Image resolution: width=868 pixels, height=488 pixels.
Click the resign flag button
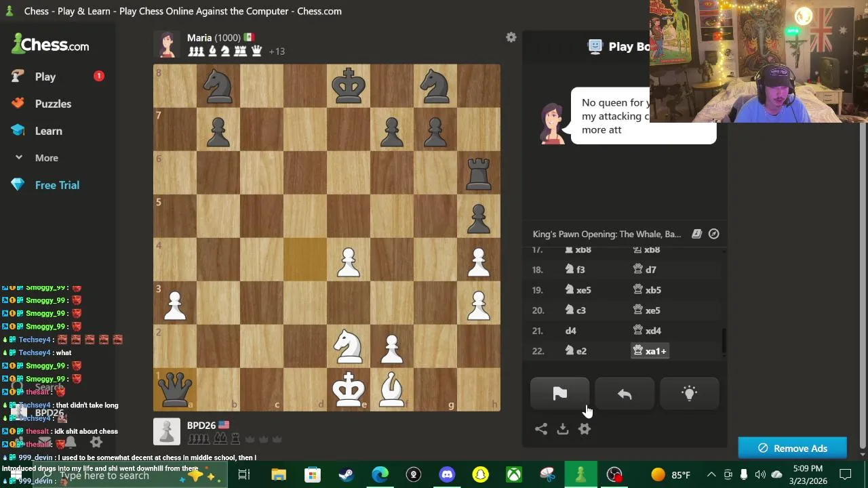tap(559, 394)
